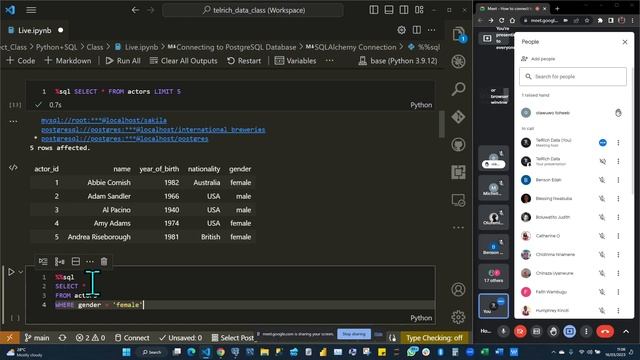The width and height of the screenshot is (640, 360).
Task: Customize layout in VS Code title bar
Action: (419, 10)
